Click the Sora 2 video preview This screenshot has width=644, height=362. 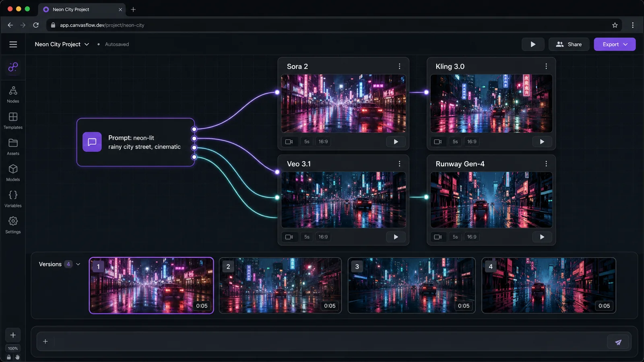(x=343, y=103)
